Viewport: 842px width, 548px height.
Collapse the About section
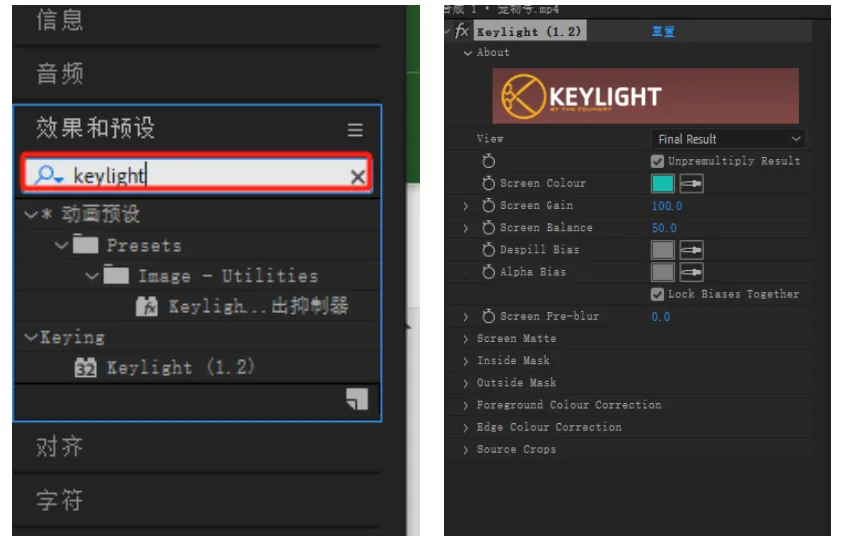coord(468,53)
